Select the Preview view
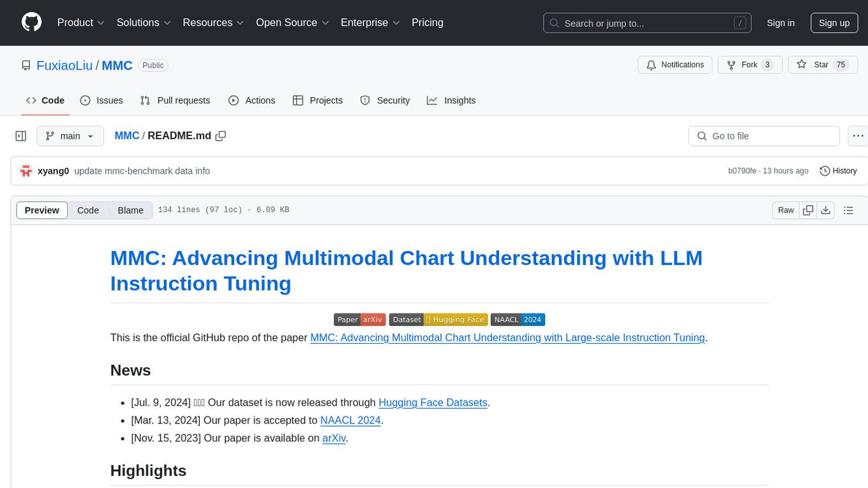 [42, 210]
